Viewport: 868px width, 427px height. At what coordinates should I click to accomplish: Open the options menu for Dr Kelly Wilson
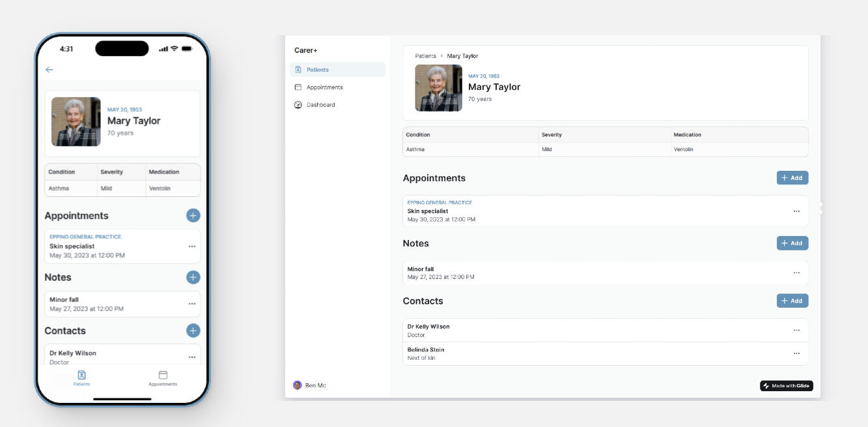click(x=796, y=329)
